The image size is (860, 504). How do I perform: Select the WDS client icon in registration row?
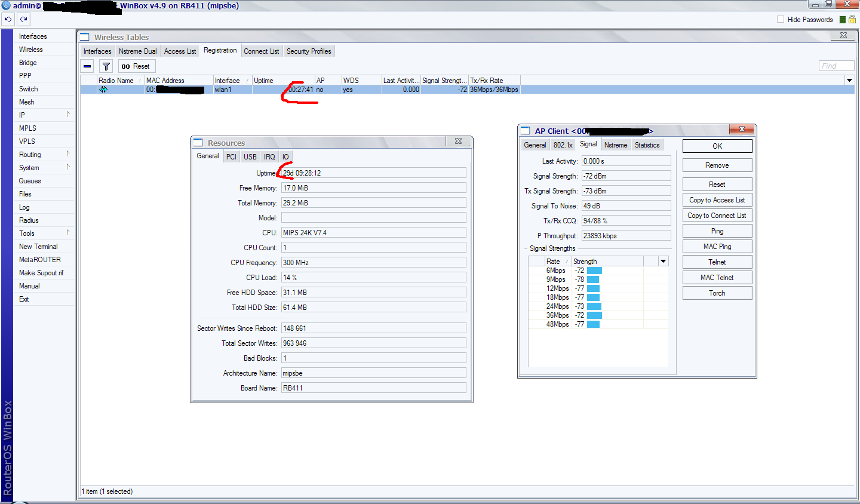(x=103, y=90)
